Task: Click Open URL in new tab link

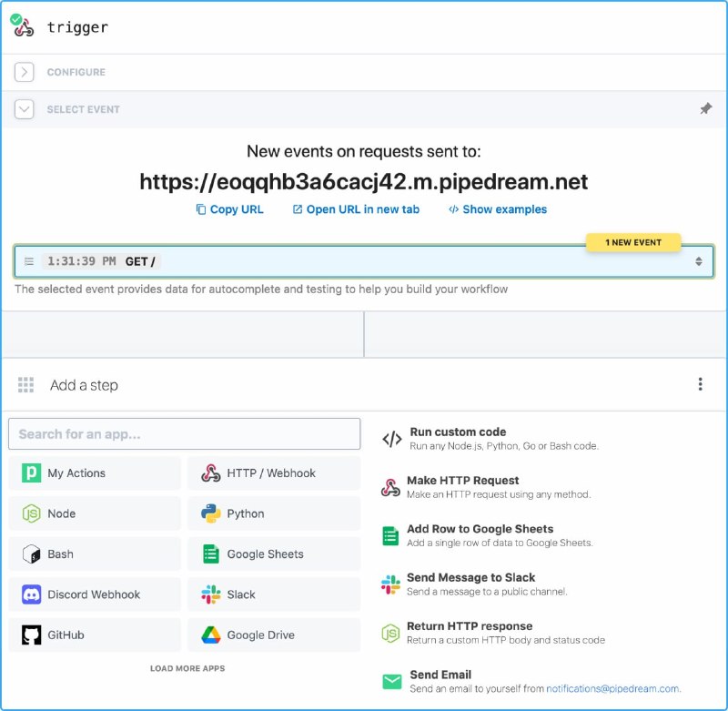Action: (x=356, y=209)
